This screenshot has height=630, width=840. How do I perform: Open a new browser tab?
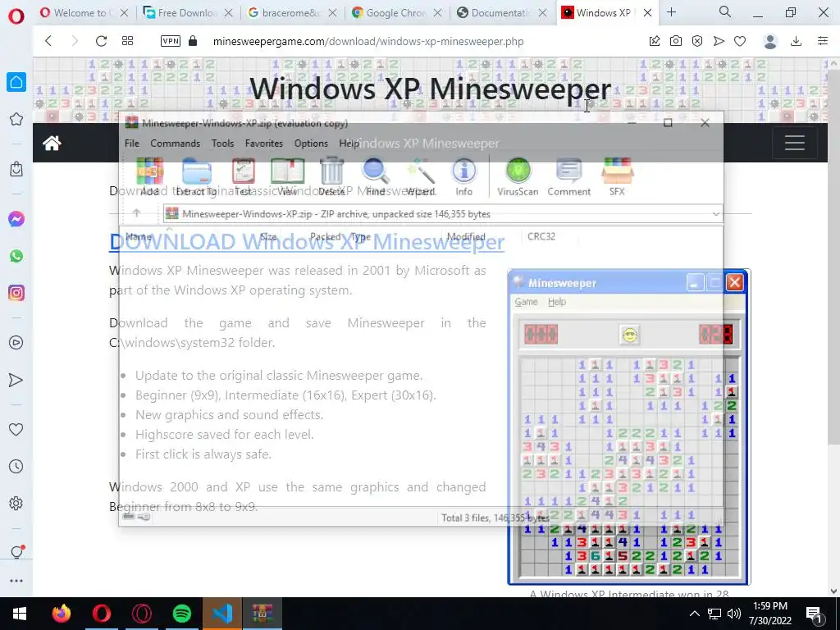[671, 12]
